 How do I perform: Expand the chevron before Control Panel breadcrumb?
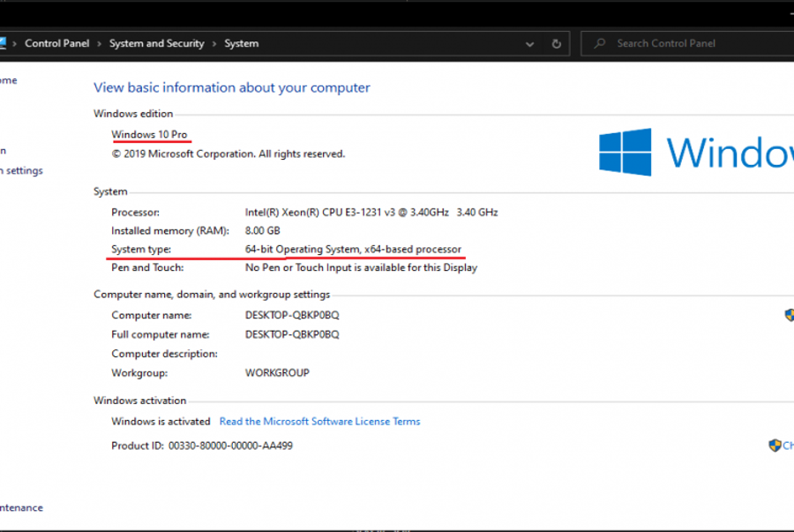[x=15, y=43]
